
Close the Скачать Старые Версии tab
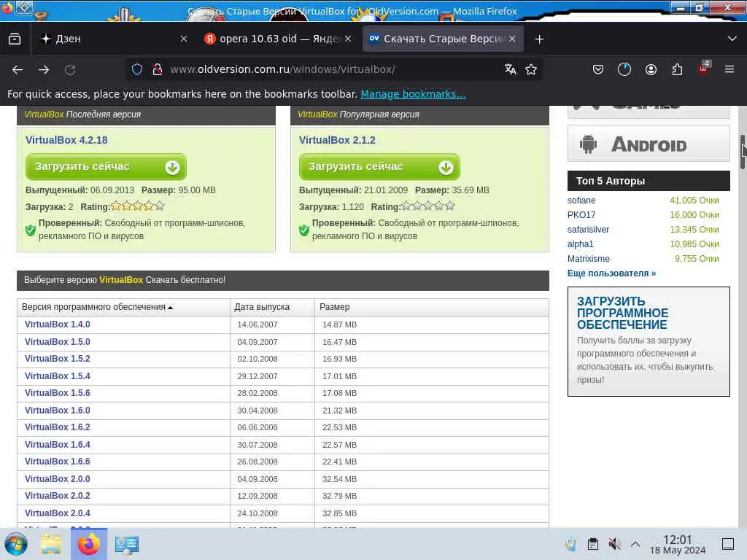pyautogui.click(x=512, y=39)
